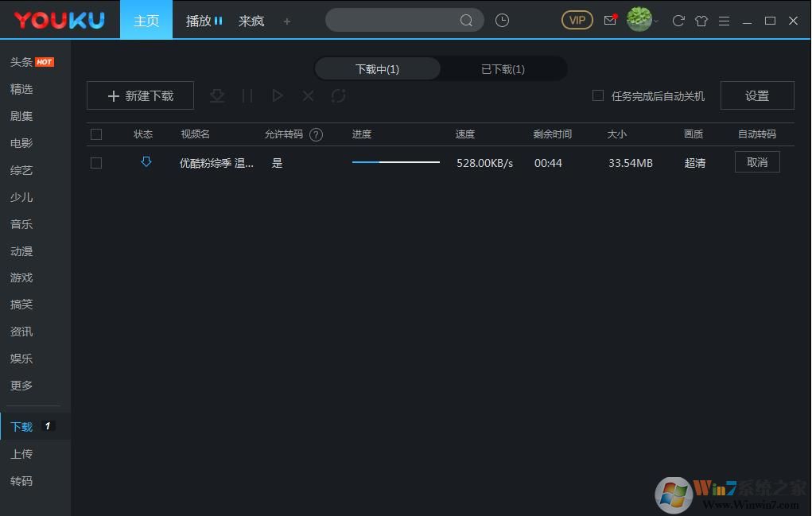This screenshot has height=516, width=812.
Task: Cancel transcoding with the 取消 button
Action: click(x=756, y=162)
